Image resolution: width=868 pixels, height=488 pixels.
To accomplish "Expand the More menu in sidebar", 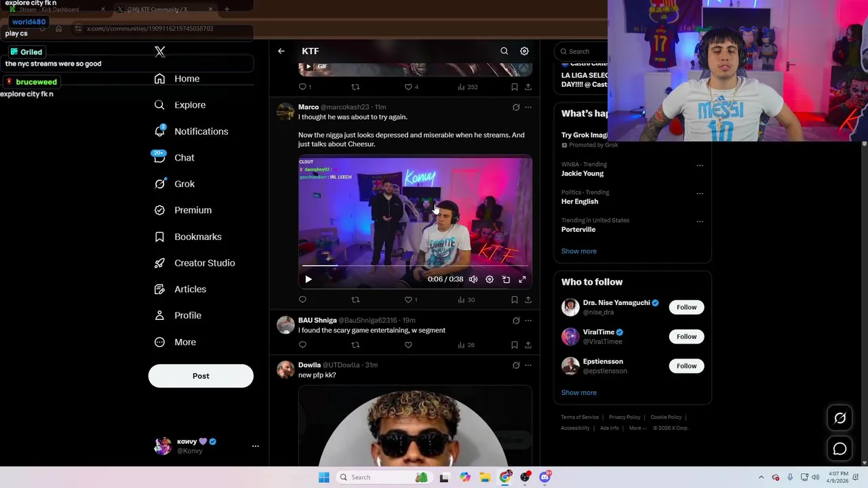I will [175, 342].
